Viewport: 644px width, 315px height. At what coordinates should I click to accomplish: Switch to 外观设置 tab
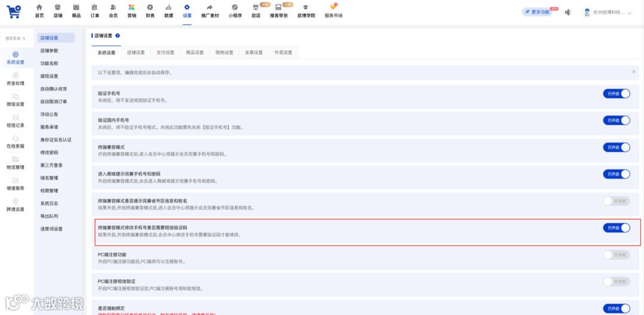point(283,52)
